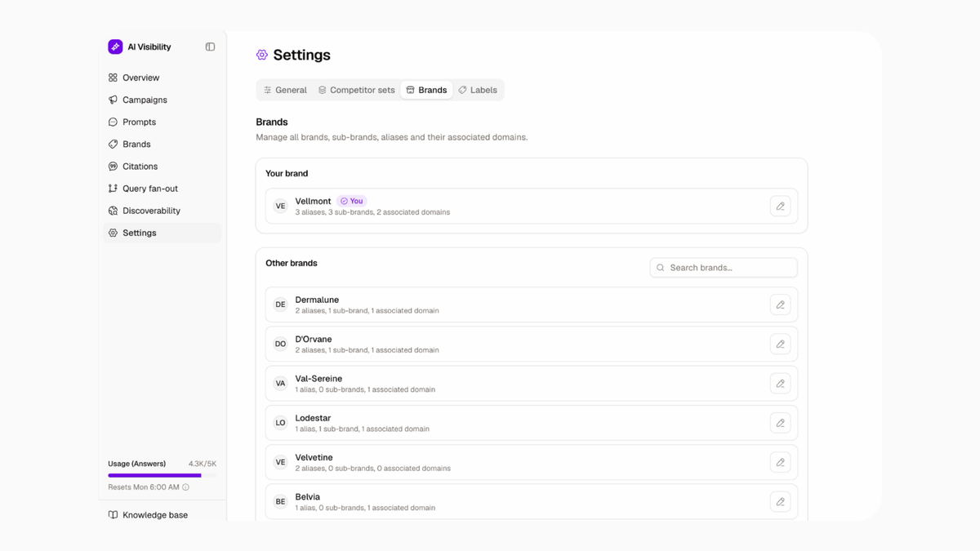This screenshot has height=551, width=980.
Task: Switch to the General tab
Action: [x=285, y=90]
